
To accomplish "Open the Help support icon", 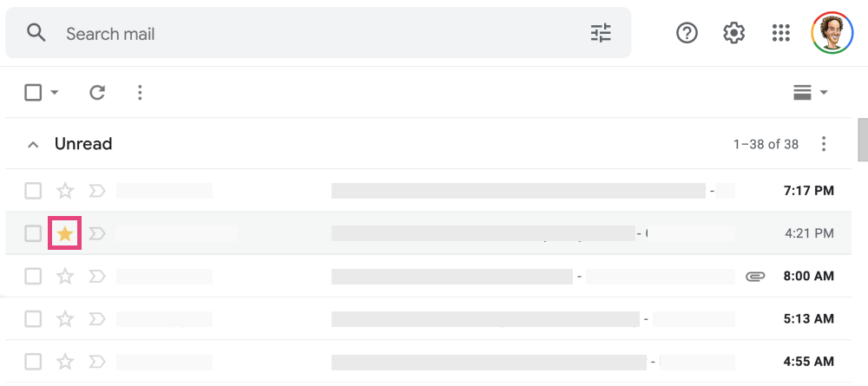I will (x=687, y=34).
